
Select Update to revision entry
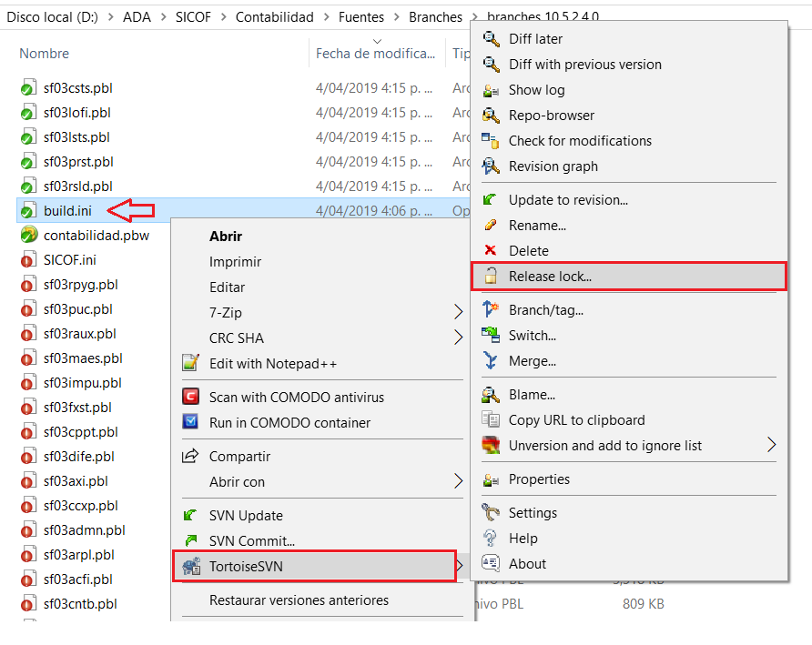(x=568, y=200)
